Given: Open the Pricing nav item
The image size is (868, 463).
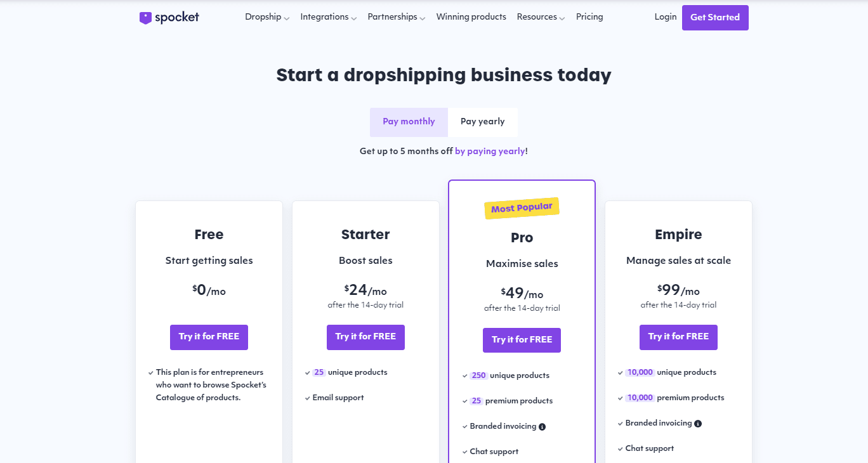Looking at the screenshot, I should click(x=589, y=17).
